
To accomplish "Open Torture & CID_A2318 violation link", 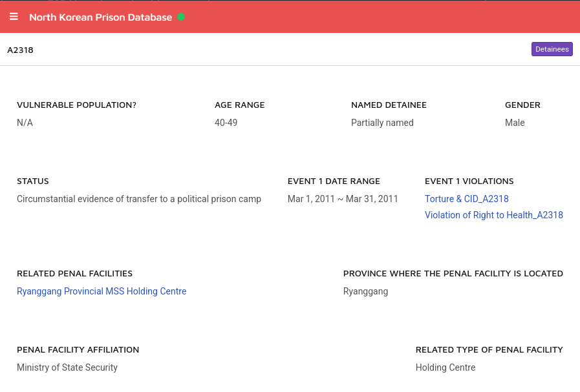I will pos(466,199).
